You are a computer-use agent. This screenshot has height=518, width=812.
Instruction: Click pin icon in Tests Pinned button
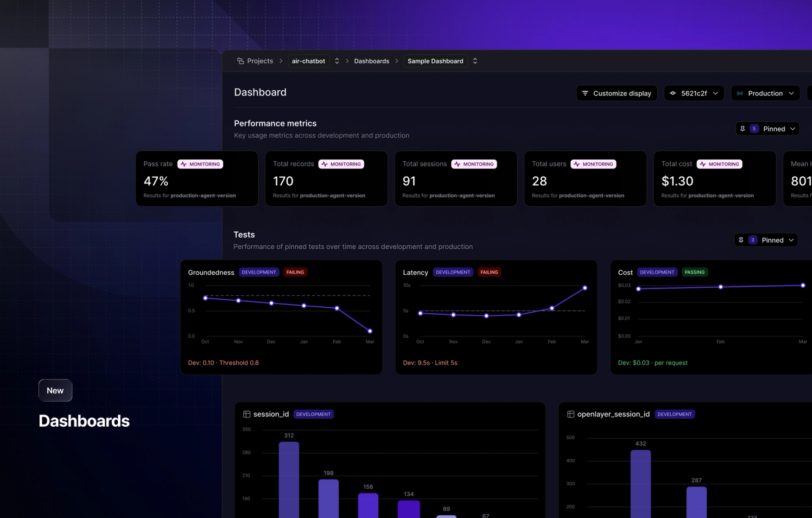click(x=741, y=240)
